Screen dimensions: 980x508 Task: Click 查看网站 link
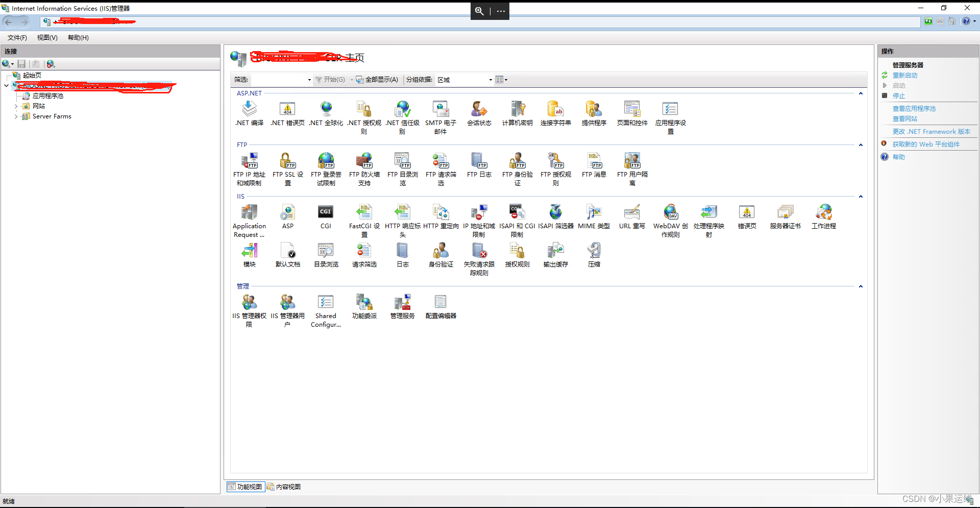point(904,119)
